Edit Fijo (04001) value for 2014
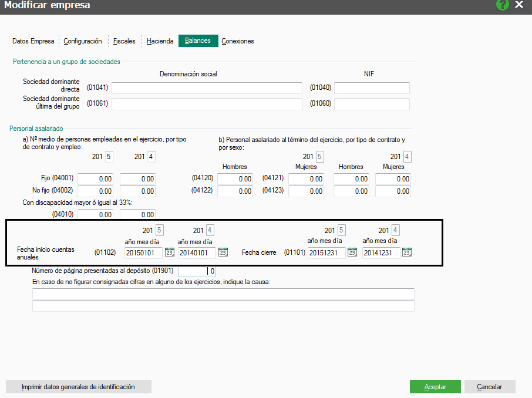Screen dimensions: 532x398 click(x=137, y=179)
